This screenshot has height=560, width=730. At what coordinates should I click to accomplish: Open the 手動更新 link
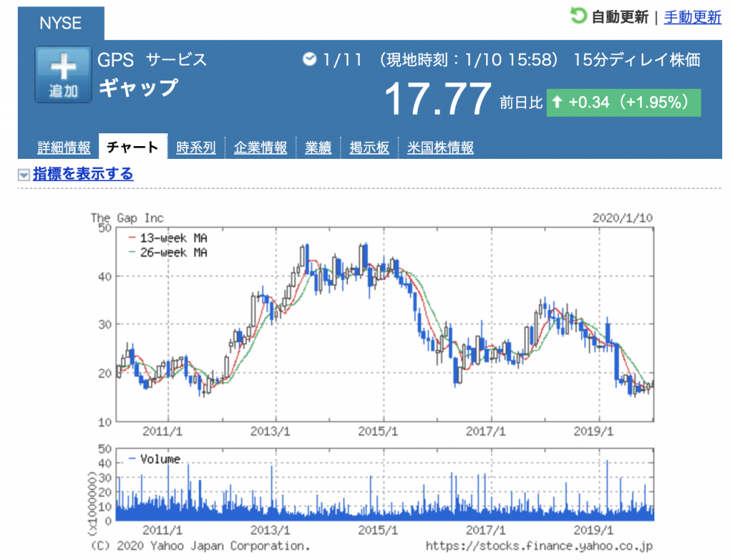point(692,17)
